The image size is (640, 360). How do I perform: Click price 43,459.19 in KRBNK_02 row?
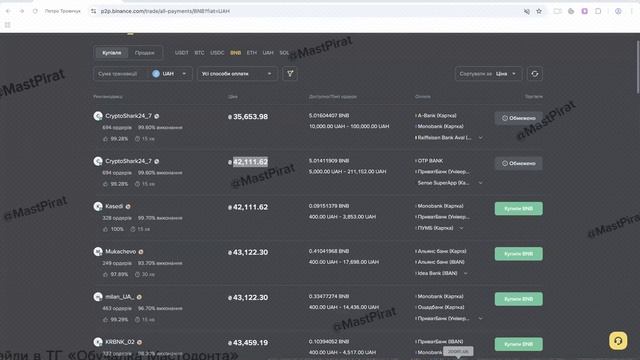click(250, 343)
